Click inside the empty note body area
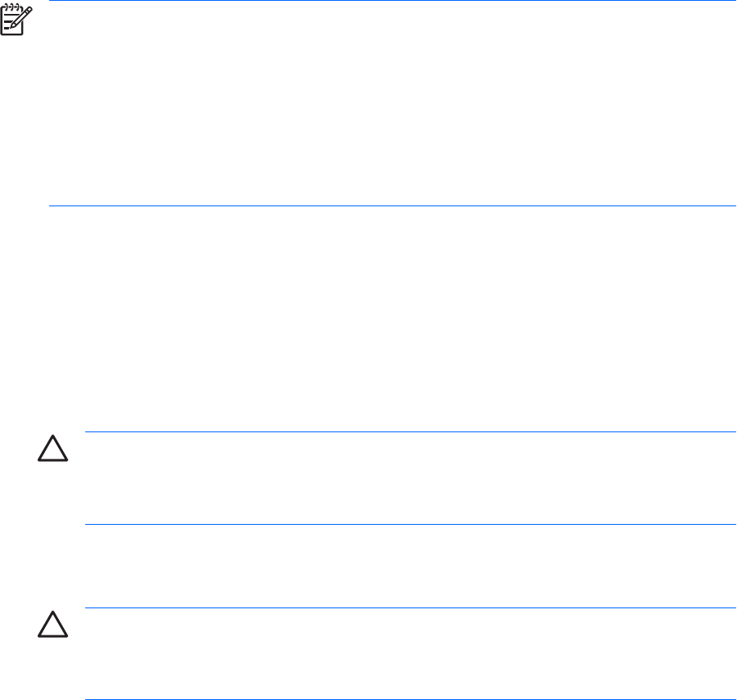Image resolution: width=737 pixels, height=700 pixels. [x=393, y=102]
